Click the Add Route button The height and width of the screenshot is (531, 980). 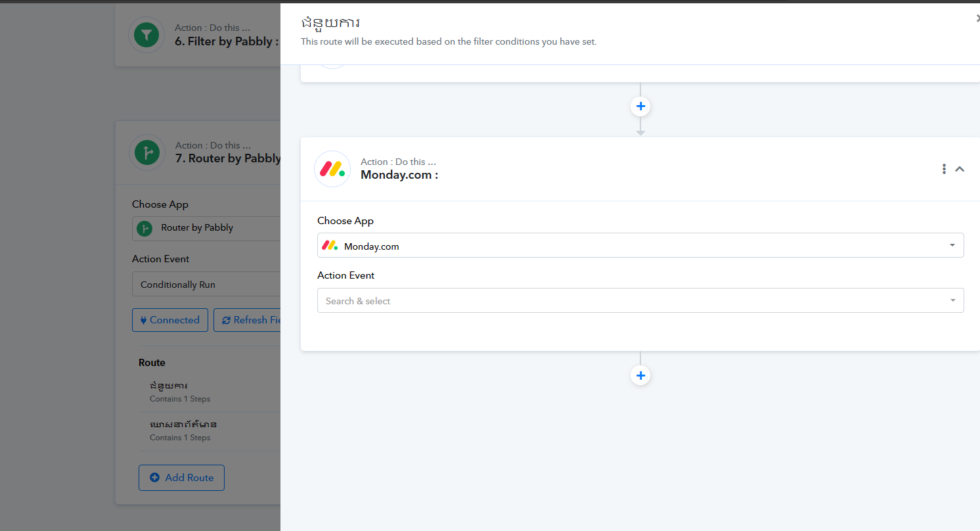coord(181,478)
